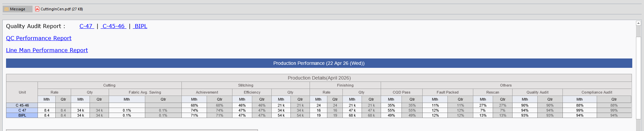Open the CuttingInCen.pdf attachment name
644x131 pixels.
pos(62,9)
